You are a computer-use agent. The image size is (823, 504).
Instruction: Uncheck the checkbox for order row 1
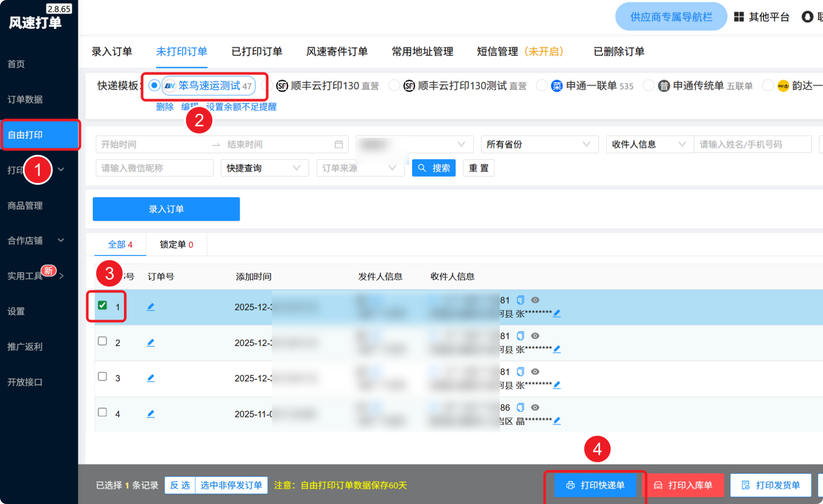[102, 306]
